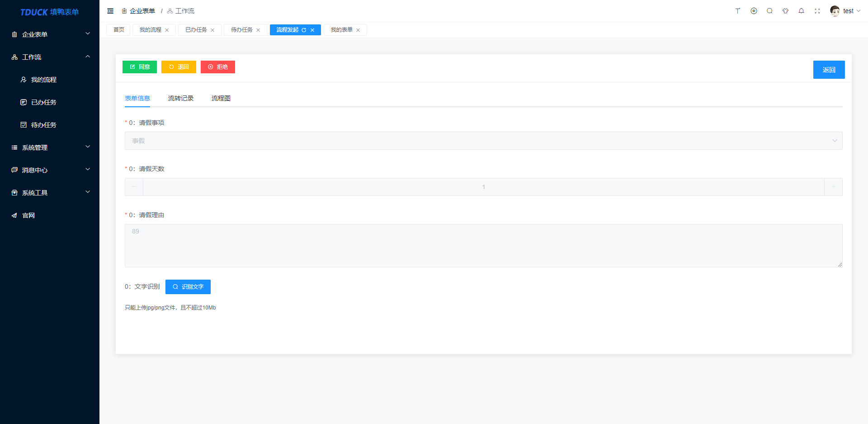This screenshot has width=868, height=424.
Task: Switch to the 首页 page tab
Action: point(118,30)
